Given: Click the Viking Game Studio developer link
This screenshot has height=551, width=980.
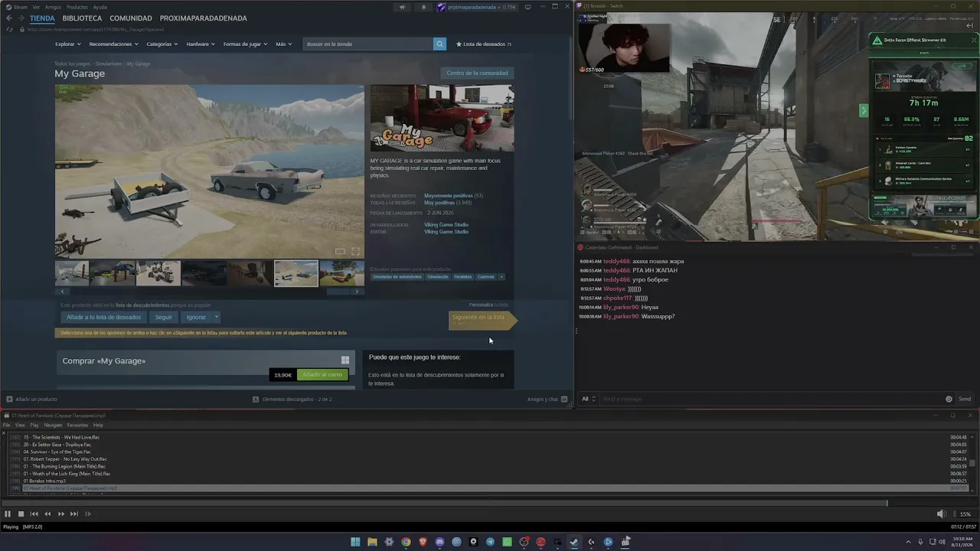Looking at the screenshot, I should (446, 225).
